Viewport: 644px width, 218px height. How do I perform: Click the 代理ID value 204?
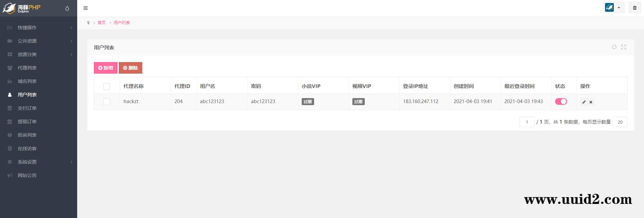(x=179, y=101)
